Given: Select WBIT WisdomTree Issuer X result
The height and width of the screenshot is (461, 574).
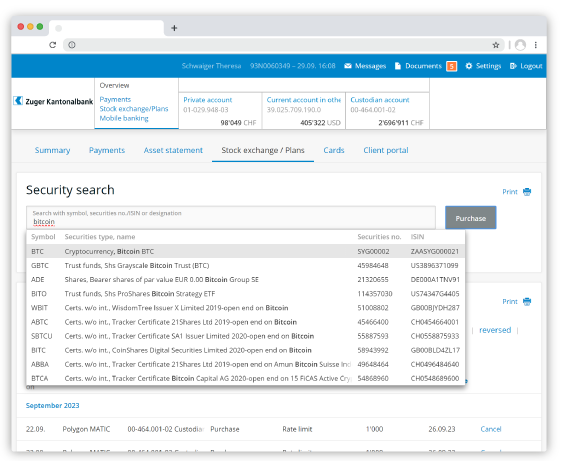Looking at the screenshot, I should pyautogui.click(x=246, y=308).
